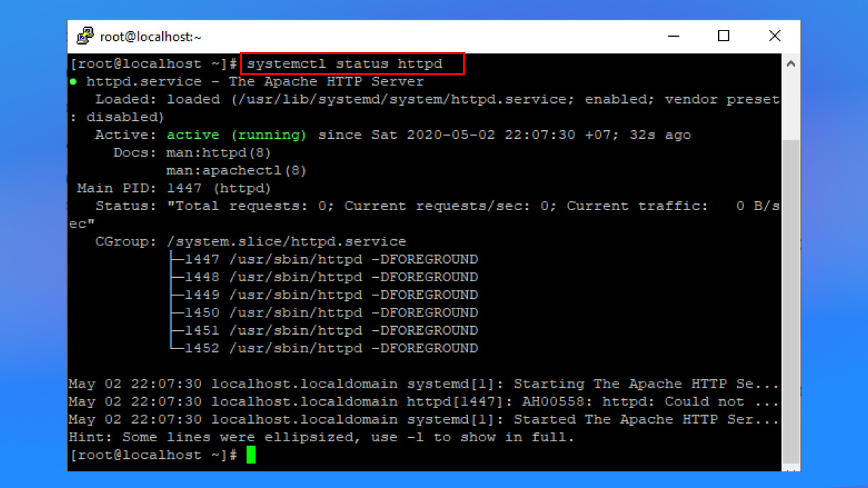Click the green status dot before httpd.service
The width and height of the screenshot is (868, 488).
73,81
